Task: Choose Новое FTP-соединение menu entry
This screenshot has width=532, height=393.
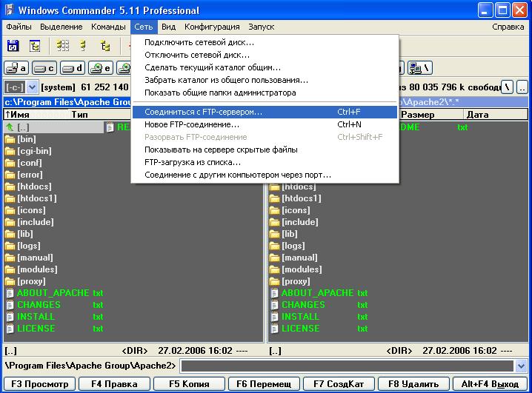Action: [265, 124]
